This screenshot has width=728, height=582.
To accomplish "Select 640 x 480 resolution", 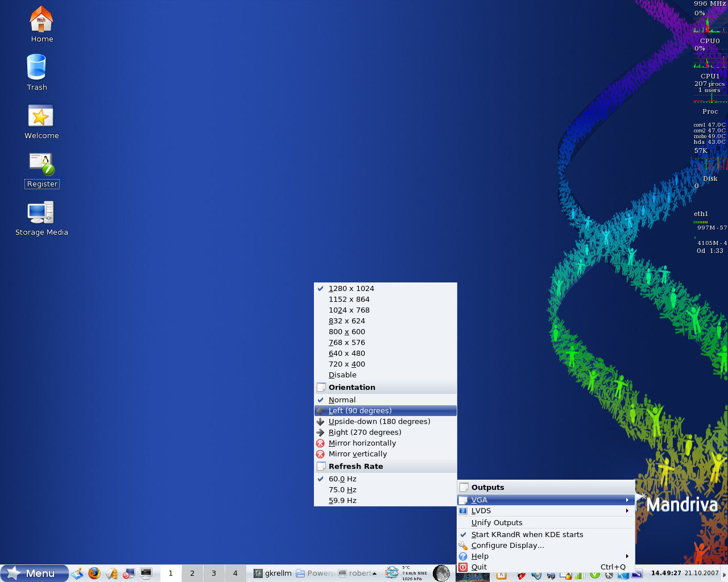I will pyautogui.click(x=386, y=354).
